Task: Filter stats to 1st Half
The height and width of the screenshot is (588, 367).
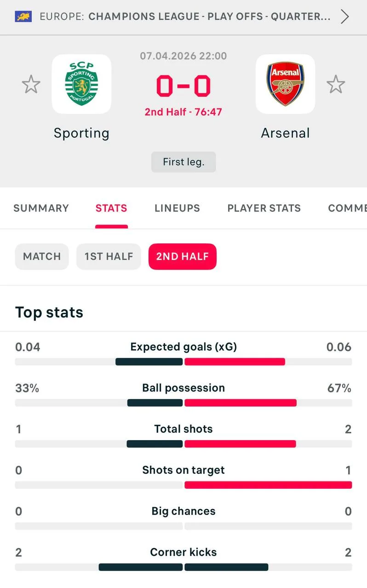Action: [x=109, y=256]
